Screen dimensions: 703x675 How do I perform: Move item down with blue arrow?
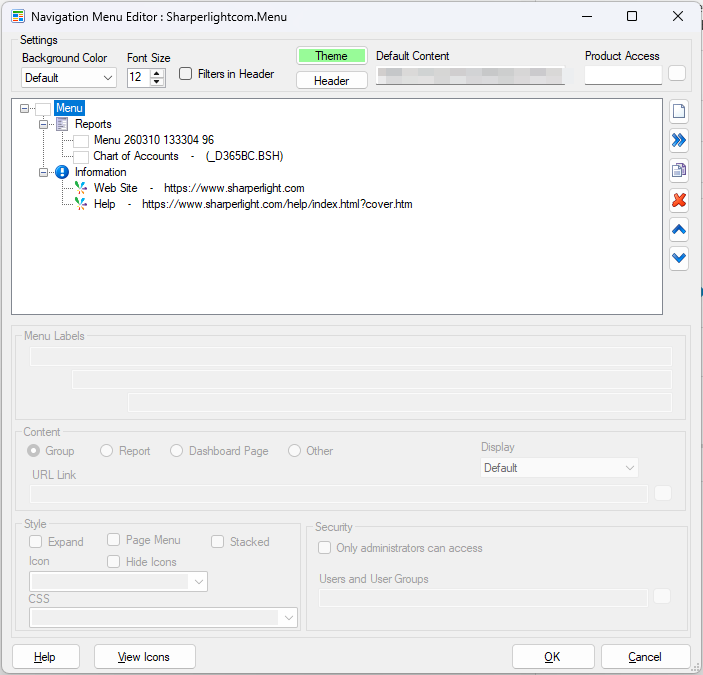click(x=679, y=259)
